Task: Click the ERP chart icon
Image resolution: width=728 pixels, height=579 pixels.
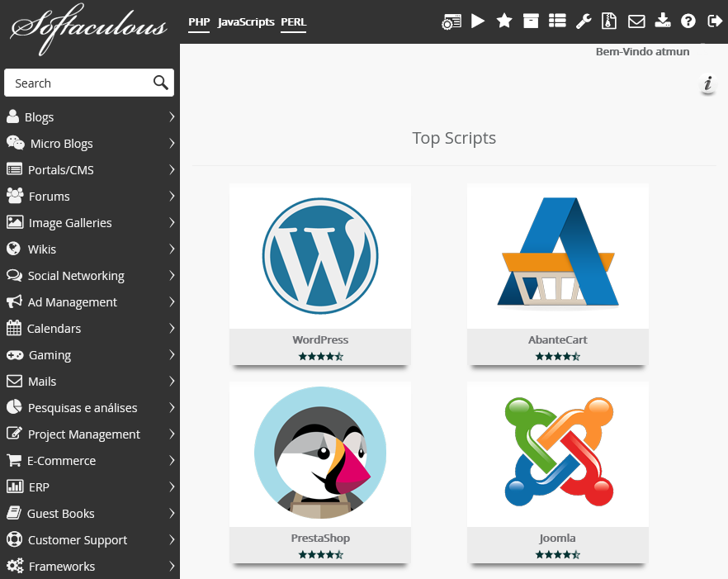Action: (x=15, y=486)
